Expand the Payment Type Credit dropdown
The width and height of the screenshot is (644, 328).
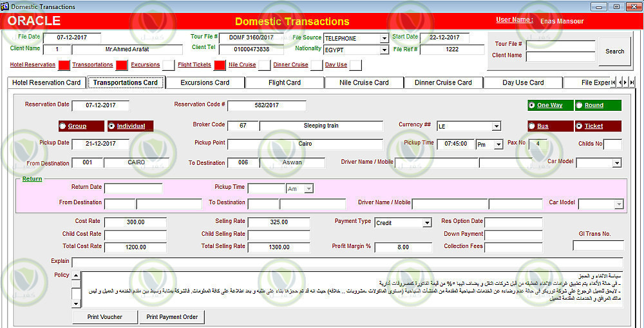[x=428, y=223]
